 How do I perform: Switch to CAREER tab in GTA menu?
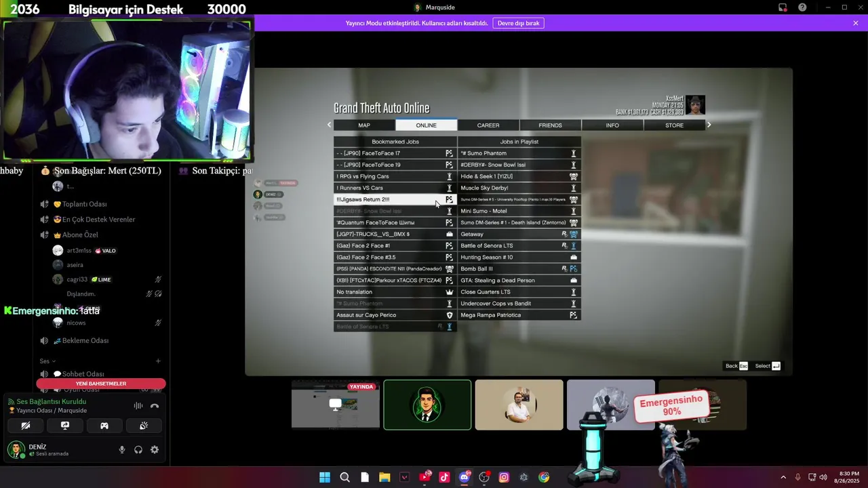click(488, 125)
